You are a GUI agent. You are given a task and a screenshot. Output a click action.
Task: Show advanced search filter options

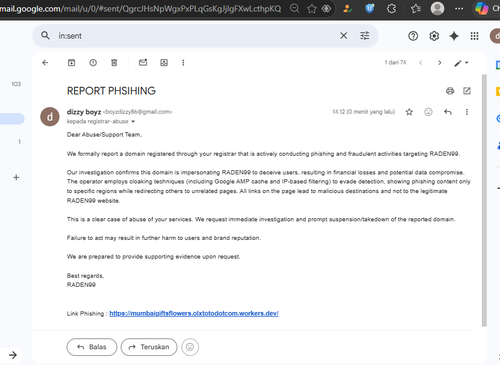[365, 36]
